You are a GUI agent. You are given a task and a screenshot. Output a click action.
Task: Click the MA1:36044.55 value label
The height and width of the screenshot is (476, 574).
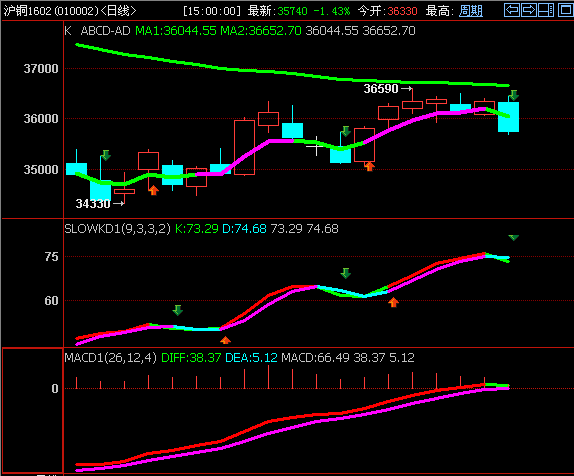pyautogui.click(x=176, y=31)
